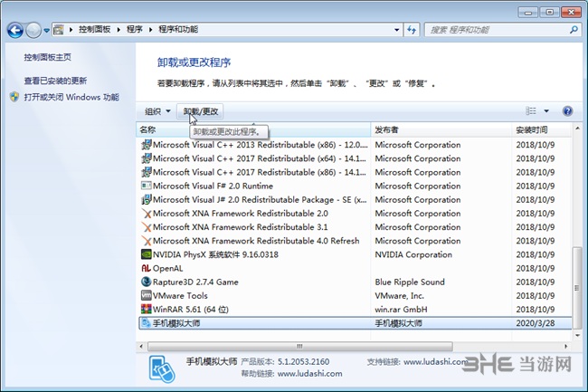Click the 控制面板 breadcrumb

pos(94,29)
